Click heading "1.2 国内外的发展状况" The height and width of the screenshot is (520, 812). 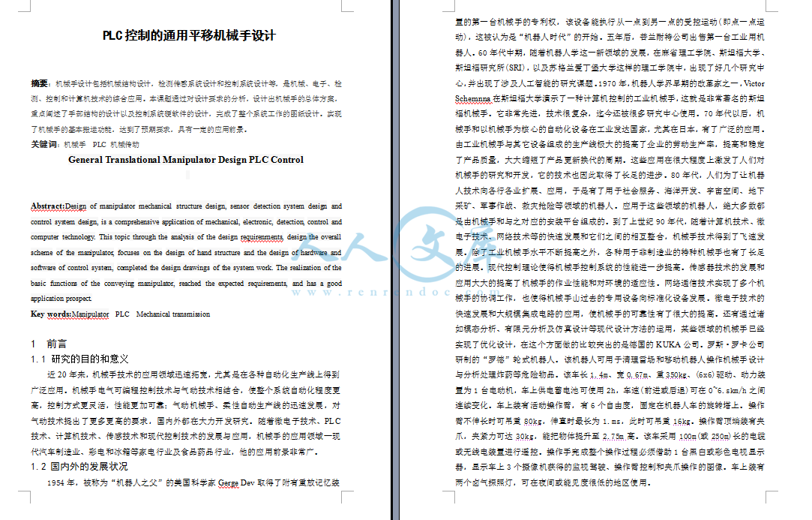[x=79, y=466]
